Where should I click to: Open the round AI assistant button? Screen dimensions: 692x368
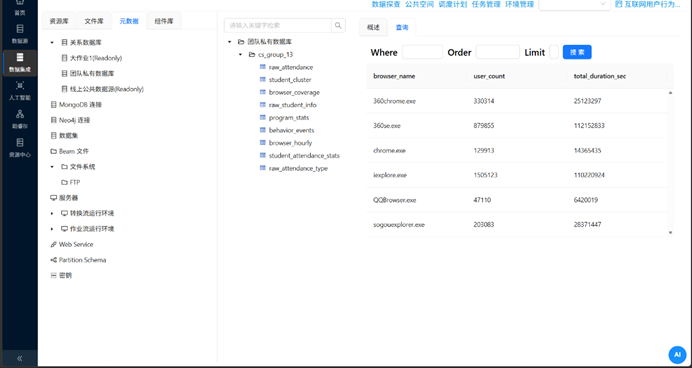677,355
